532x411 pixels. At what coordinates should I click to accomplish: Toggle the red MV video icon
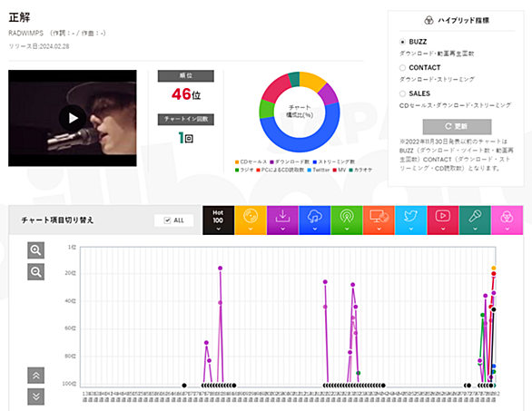coord(443,220)
